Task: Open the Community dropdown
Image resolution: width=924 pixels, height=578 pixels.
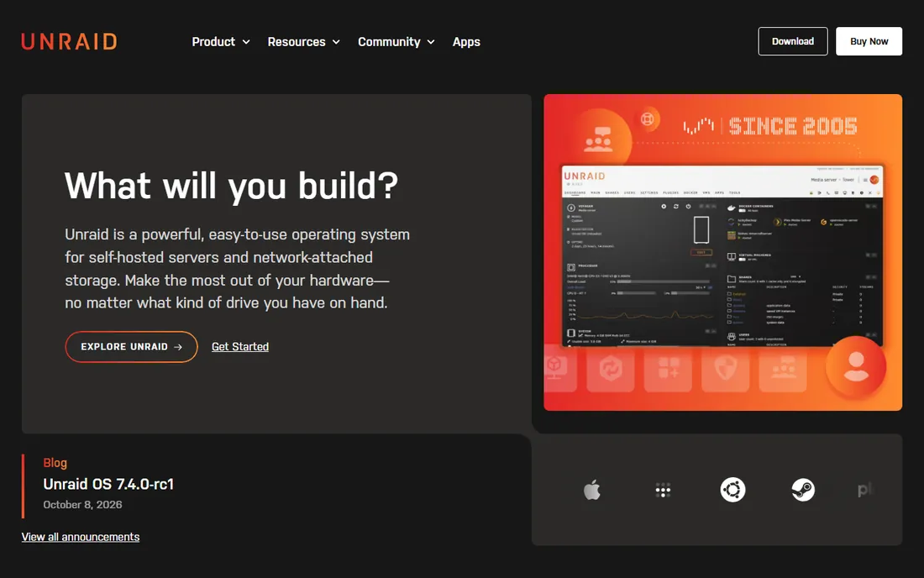Action: click(396, 42)
